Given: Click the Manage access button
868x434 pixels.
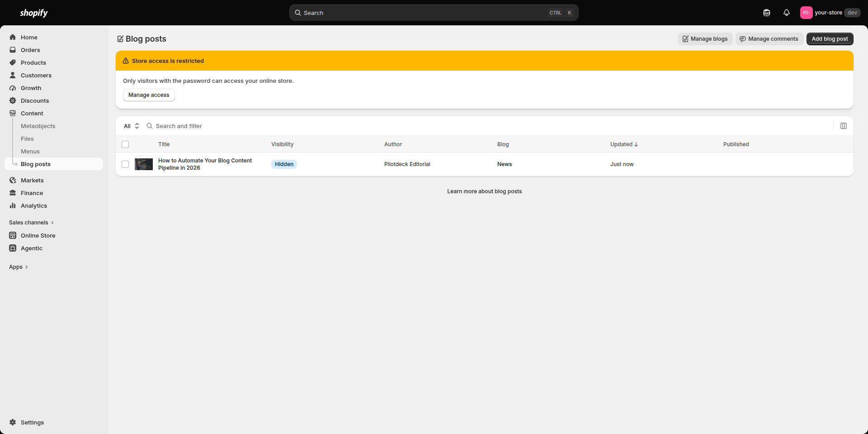Looking at the screenshot, I should point(149,95).
